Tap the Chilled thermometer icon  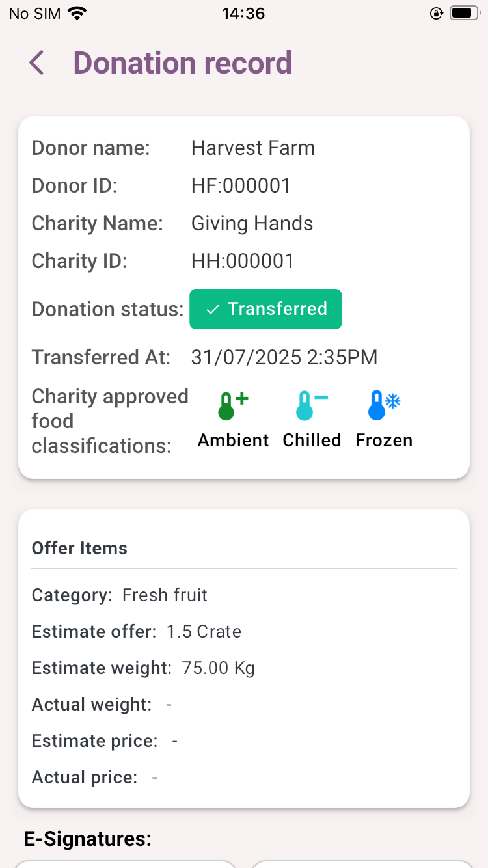point(311,406)
